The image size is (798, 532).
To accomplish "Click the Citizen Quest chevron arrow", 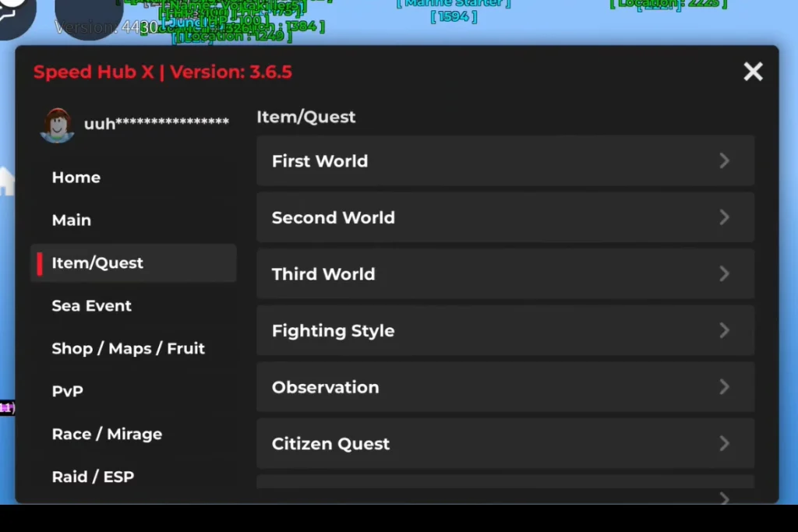I will click(724, 443).
